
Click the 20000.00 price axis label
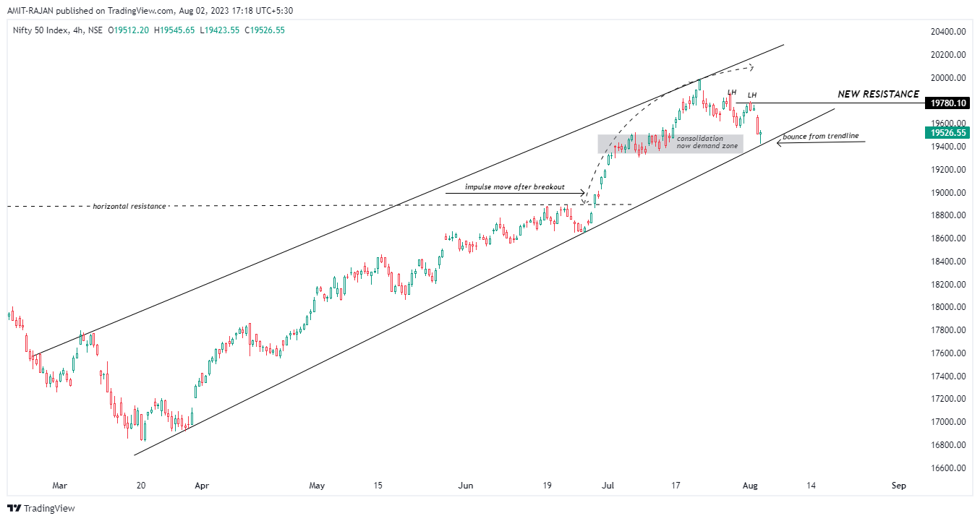pos(949,78)
